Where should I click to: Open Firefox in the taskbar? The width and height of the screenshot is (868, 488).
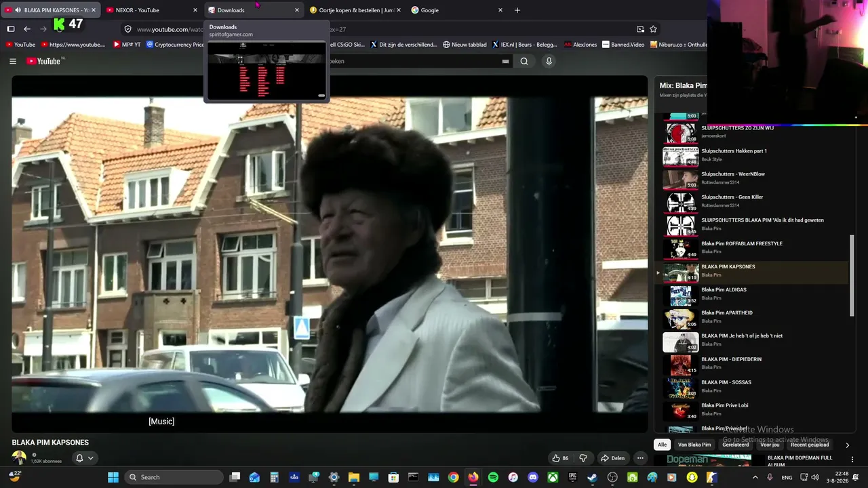(473, 477)
